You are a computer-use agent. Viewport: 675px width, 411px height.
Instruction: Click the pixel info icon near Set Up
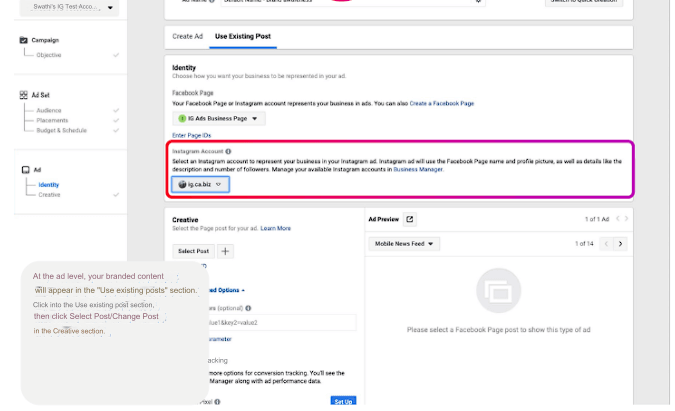coord(217,402)
